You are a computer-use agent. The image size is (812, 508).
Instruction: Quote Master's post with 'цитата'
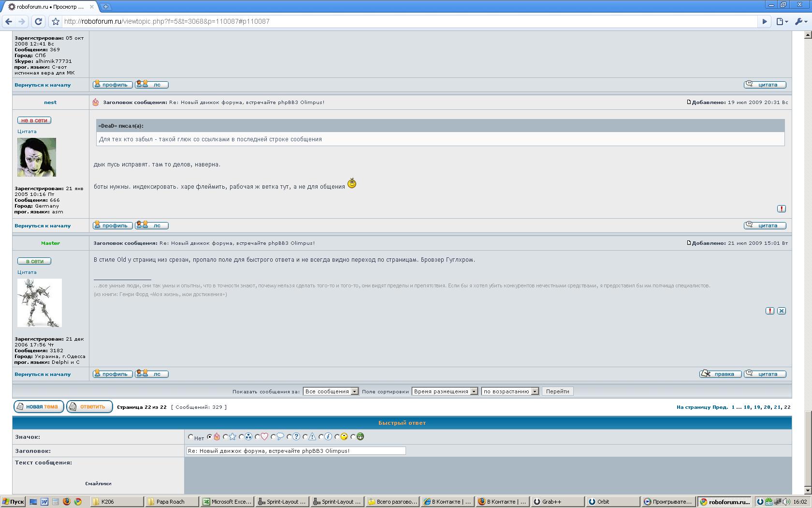pyautogui.click(x=765, y=374)
